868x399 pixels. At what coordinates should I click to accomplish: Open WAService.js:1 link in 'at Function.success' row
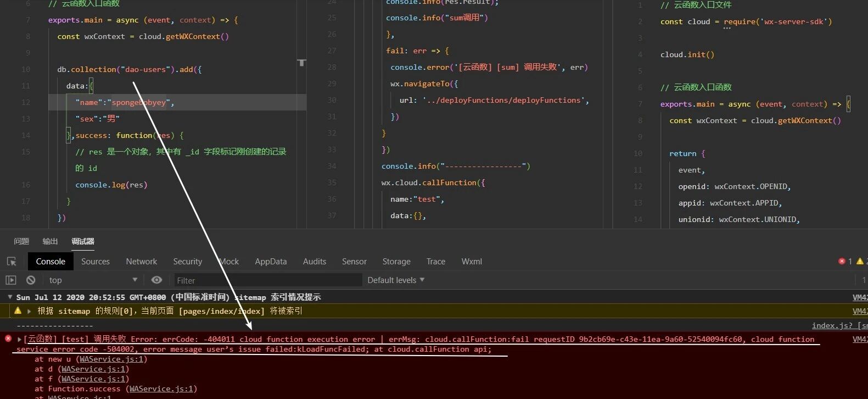161,389
